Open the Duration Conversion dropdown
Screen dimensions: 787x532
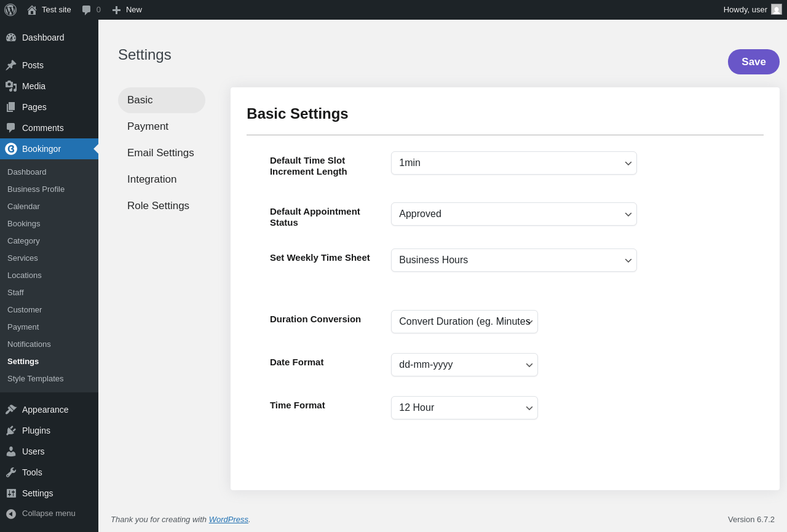coord(464,322)
